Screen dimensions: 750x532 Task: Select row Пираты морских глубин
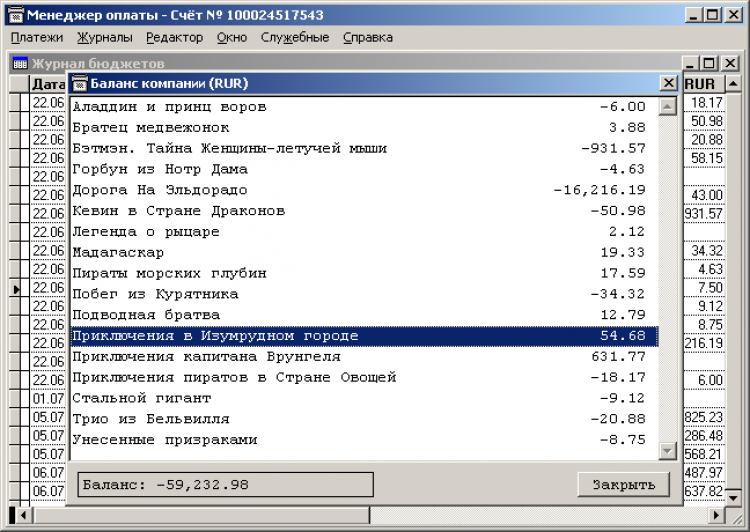click(x=364, y=273)
